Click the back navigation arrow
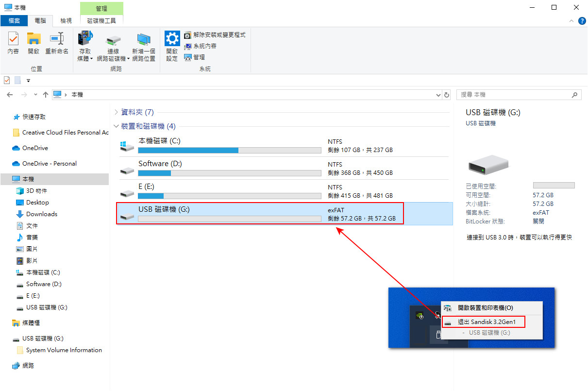This screenshot has height=391, width=588. (10, 94)
